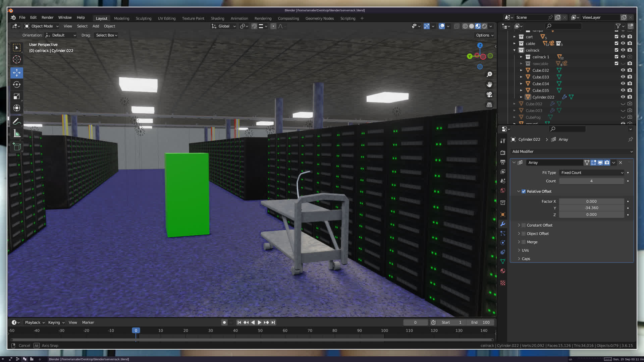Open the Render menu

tap(47, 17)
